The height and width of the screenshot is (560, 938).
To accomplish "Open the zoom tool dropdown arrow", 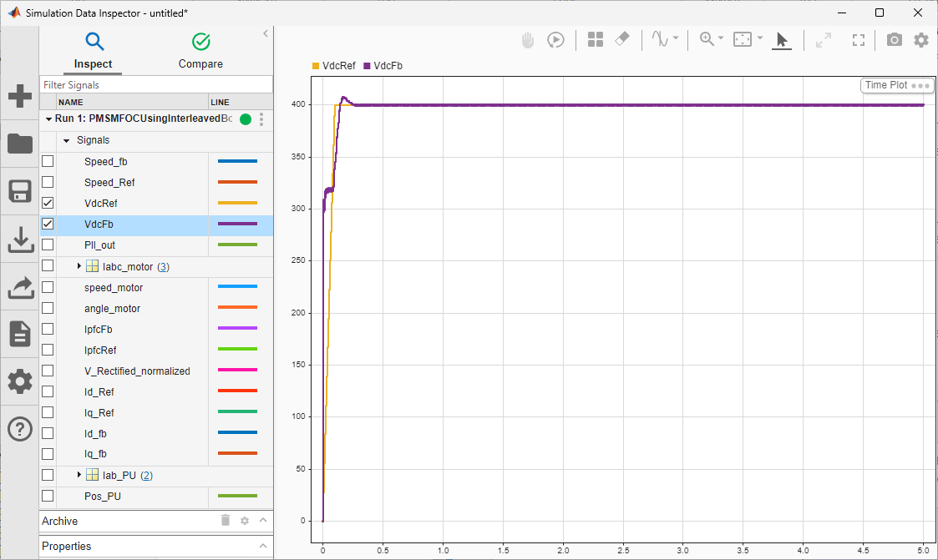I will 720,39.
